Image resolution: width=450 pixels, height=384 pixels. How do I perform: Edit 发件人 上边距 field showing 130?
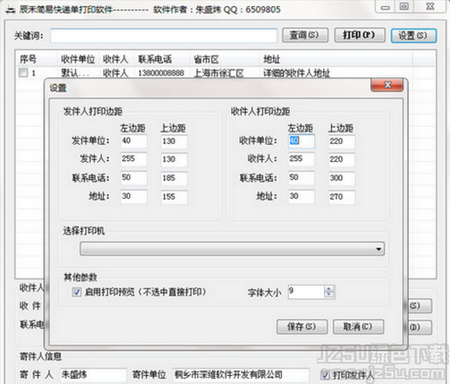[174, 160]
